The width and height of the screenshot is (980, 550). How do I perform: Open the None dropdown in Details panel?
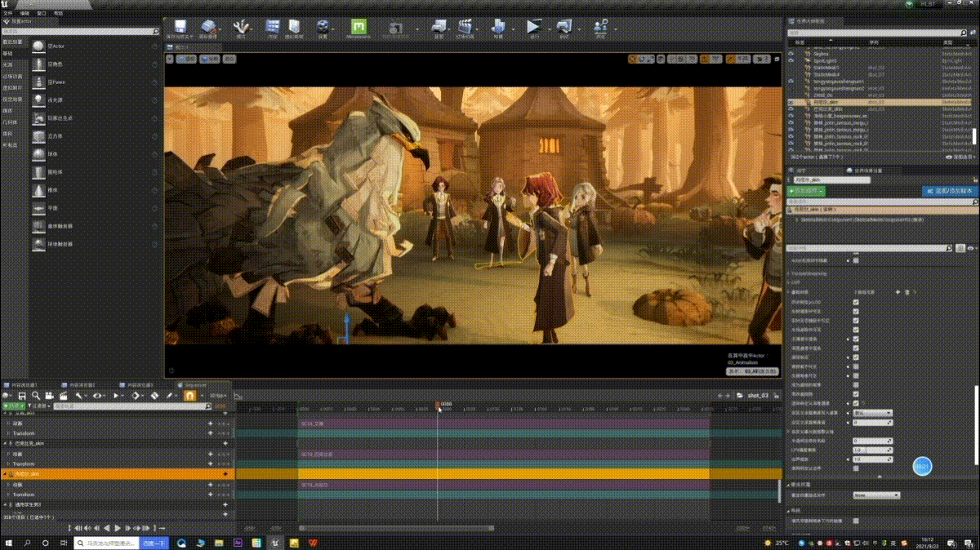[875, 495]
